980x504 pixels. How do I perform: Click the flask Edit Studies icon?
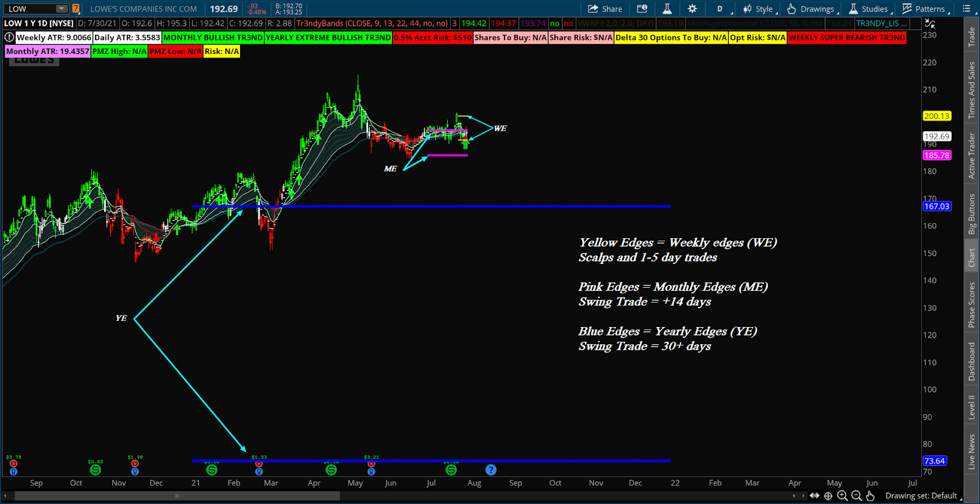(x=667, y=9)
